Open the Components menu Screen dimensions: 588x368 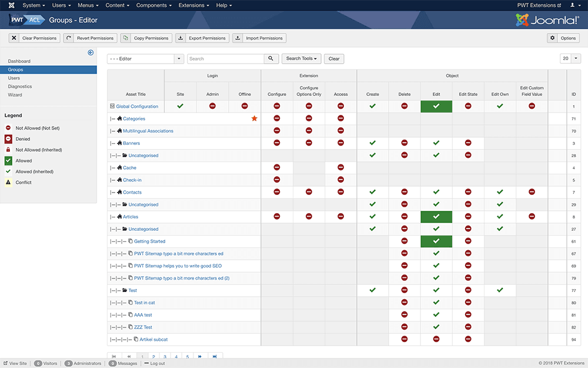pos(153,5)
